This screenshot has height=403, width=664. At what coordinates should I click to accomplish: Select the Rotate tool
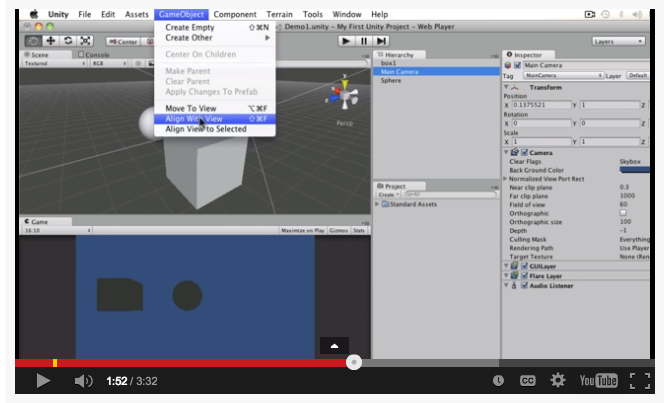(x=68, y=41)
